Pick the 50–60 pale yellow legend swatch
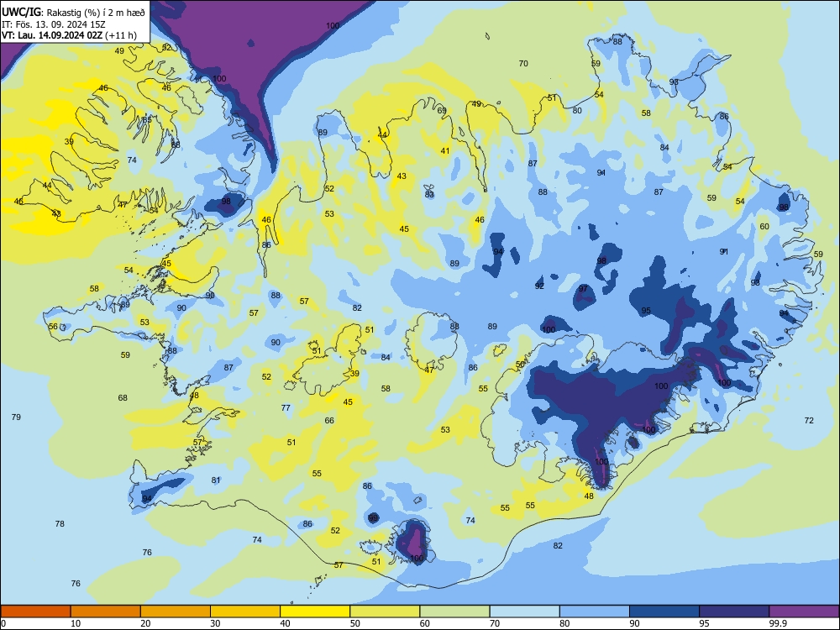Viewport: 840px width, 630px height. tap(385, 612)
